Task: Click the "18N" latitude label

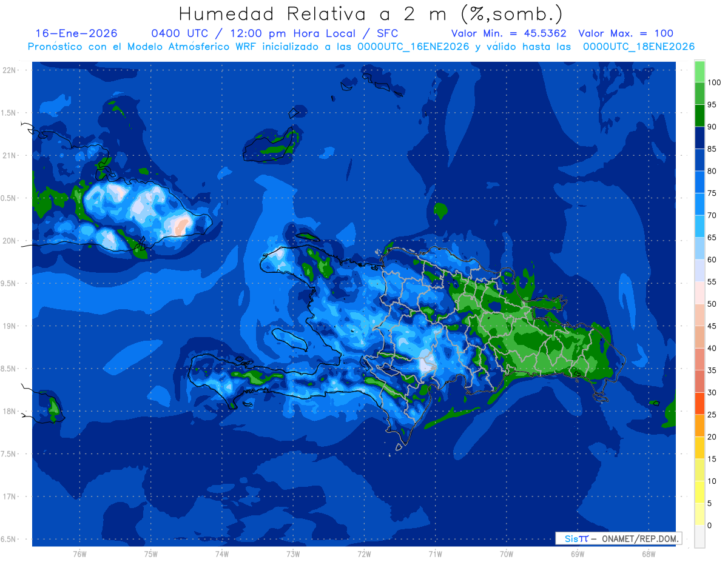Action: (9, 411)
